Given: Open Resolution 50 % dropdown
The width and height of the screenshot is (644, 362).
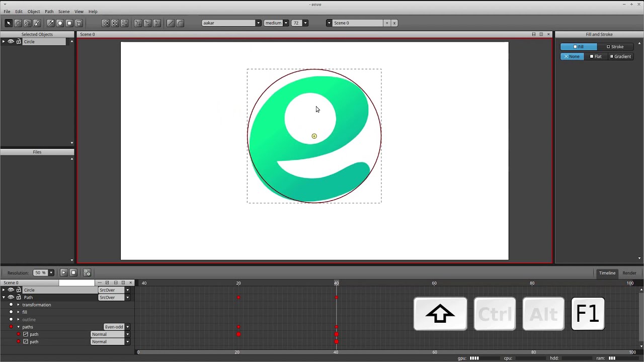Looking at the screenshot, I should [x=43, y=273].
